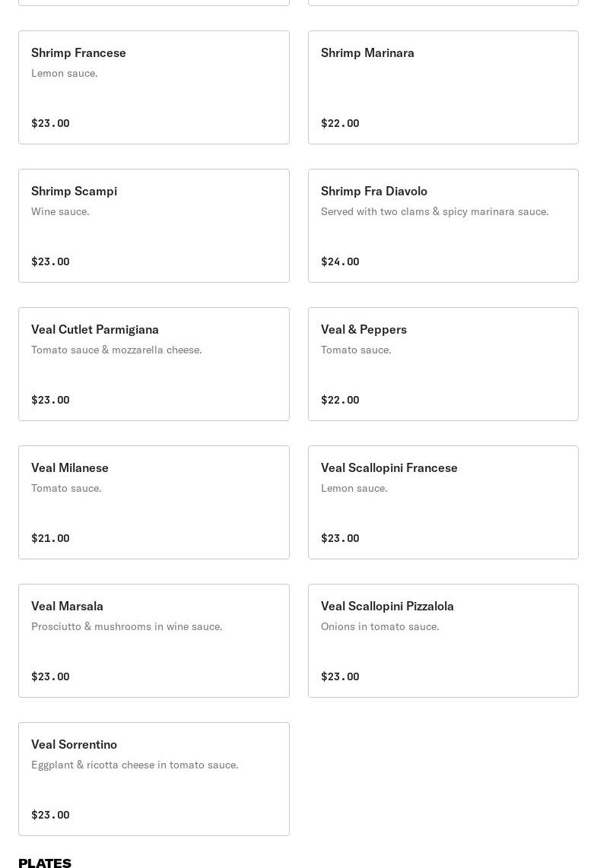
Task: Click the 'Eggplant & ricotta cheese' description
Action: coord(135,765)
